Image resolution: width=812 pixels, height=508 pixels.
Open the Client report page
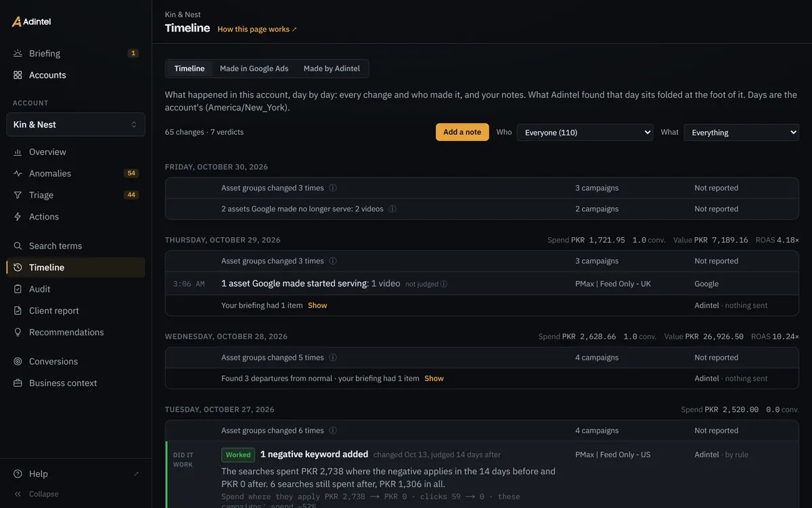point(76,312)
